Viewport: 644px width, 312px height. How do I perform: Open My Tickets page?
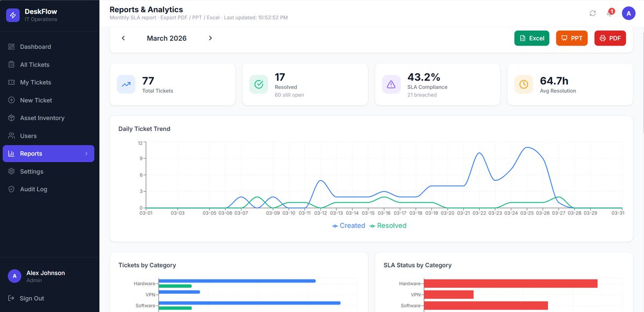click(48, 82)
